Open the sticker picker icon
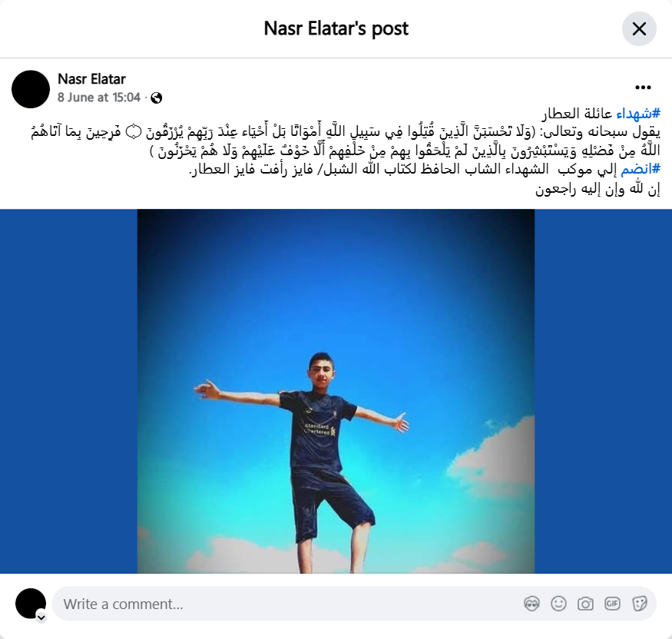Viewport: 672px width, 639px height. point(640,604)
